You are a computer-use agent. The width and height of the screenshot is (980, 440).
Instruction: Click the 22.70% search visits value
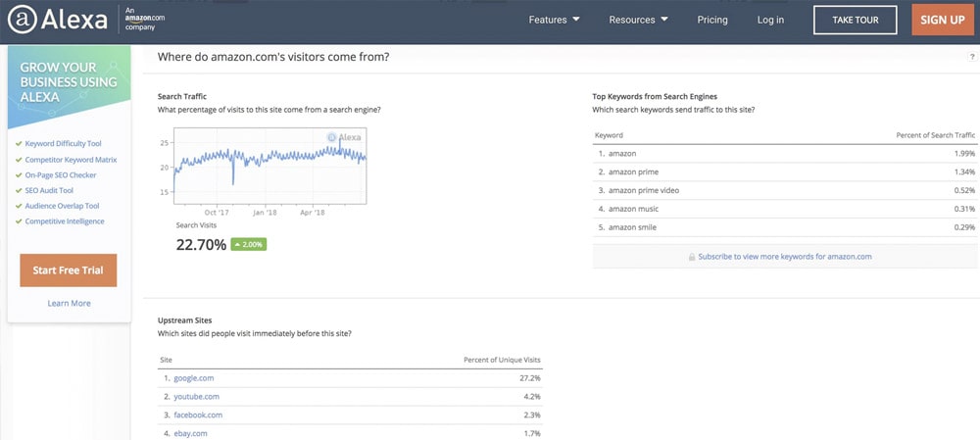tap(201, 244)
